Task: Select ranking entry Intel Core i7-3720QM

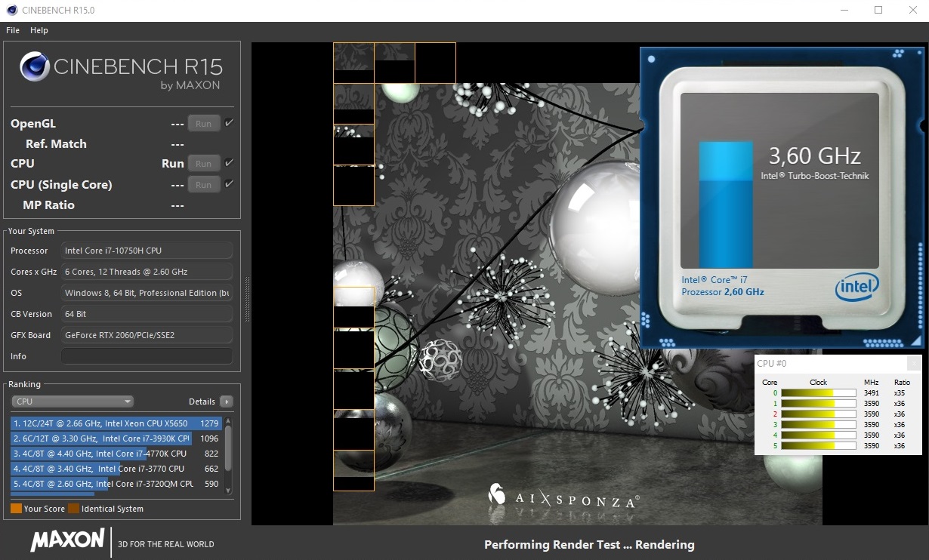Action: coord(116,484)
